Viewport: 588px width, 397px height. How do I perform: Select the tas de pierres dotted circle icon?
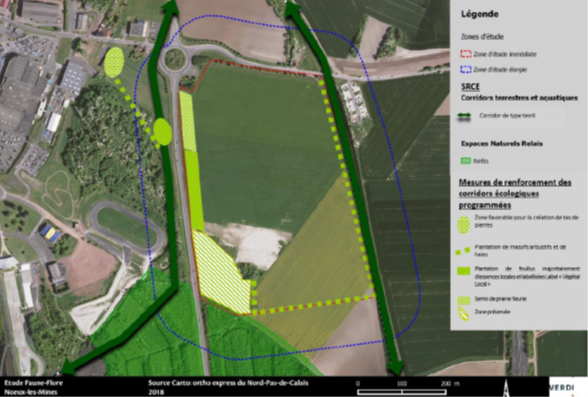464,225
